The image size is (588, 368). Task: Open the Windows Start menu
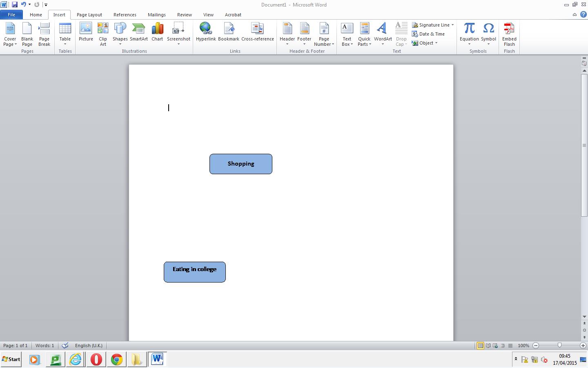[x=11, y=359]
